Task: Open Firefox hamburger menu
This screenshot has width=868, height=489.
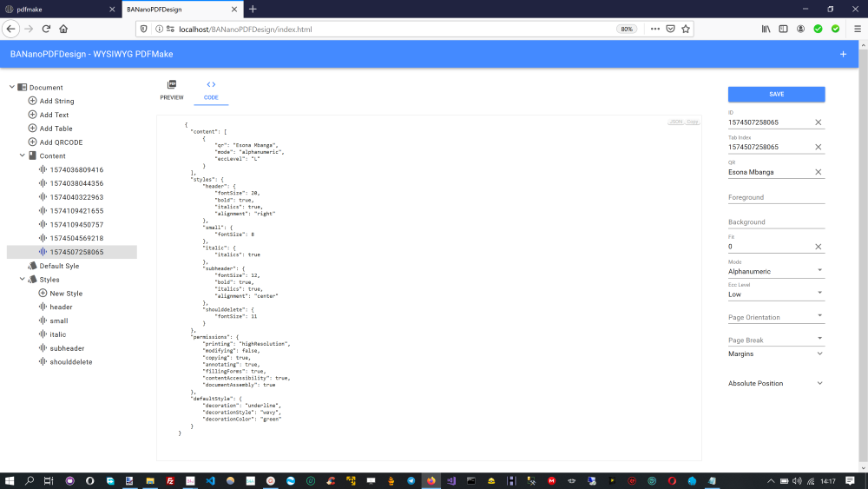Action: 858,29
